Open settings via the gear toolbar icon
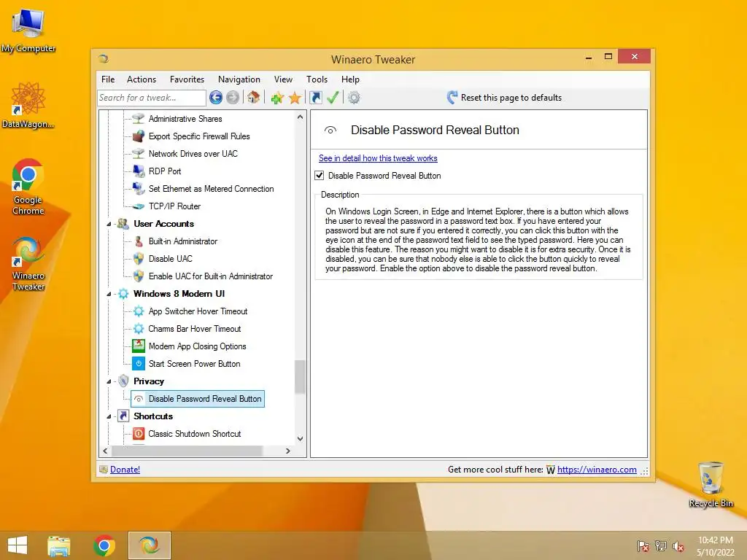This screenshot has width=747, height=560. (x=354, y=98)
